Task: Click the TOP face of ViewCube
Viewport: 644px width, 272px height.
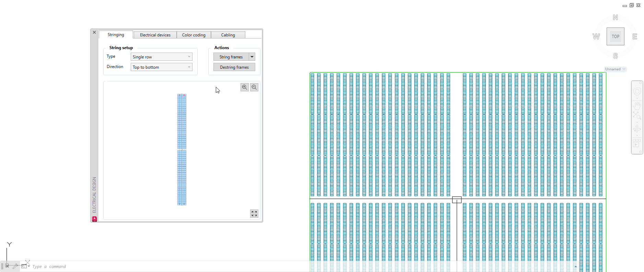Action: click(x=615, y=36)
